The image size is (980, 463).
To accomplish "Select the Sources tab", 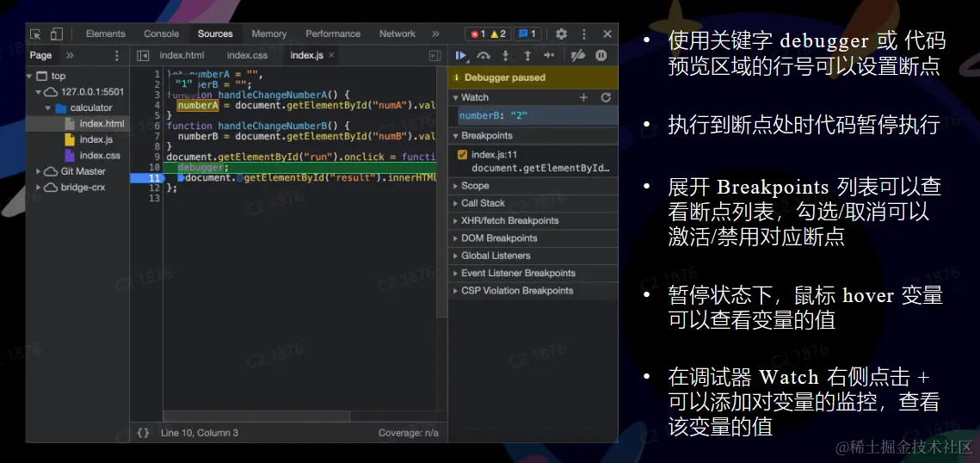I will (x=215, y=34).
